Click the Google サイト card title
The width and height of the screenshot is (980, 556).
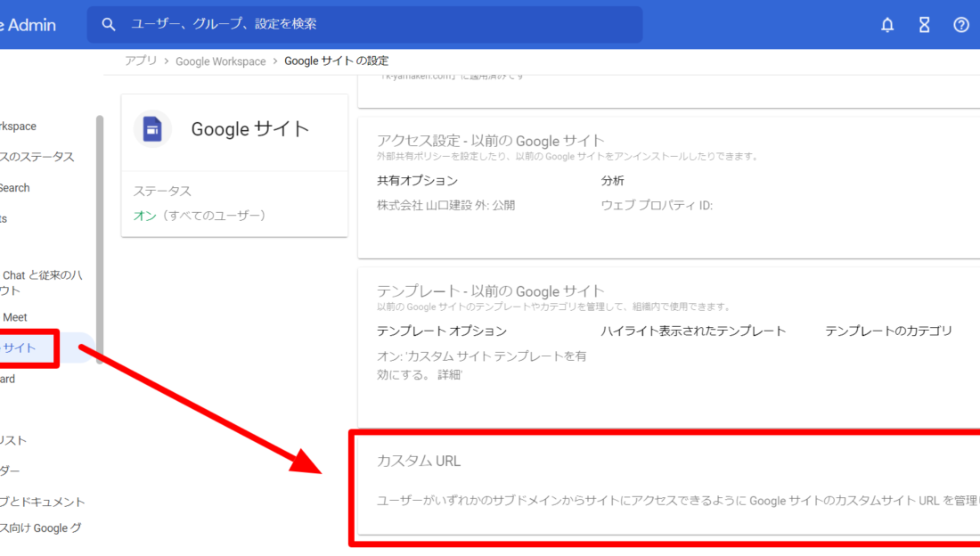[250, 129]
